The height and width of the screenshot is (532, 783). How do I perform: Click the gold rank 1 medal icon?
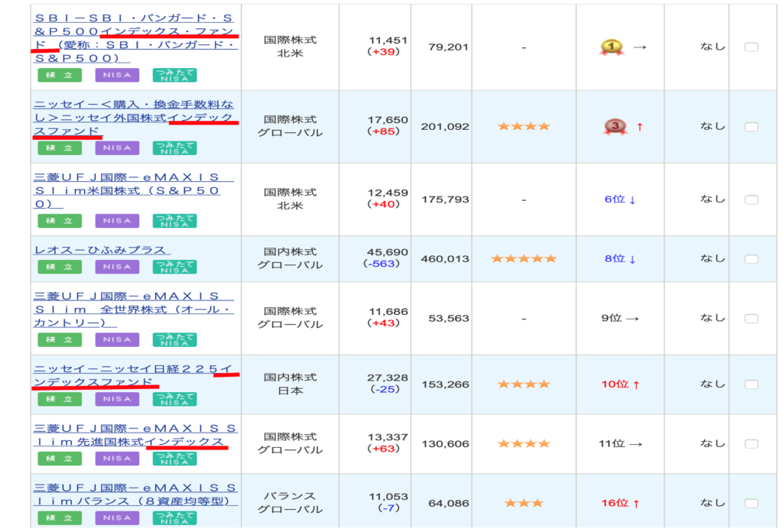click(612, 47)
